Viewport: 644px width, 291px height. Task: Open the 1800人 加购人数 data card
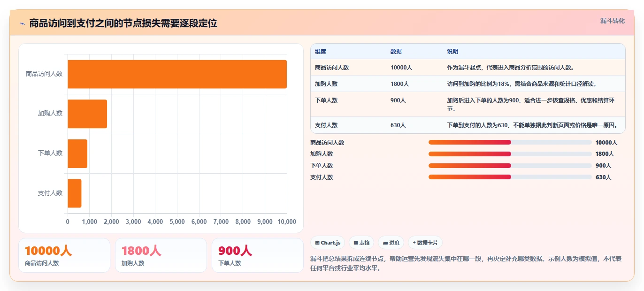click(161, 255)
